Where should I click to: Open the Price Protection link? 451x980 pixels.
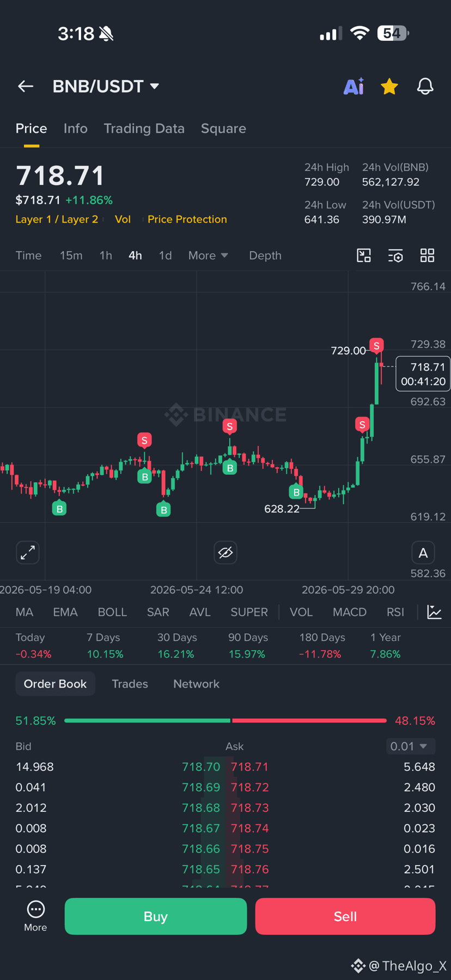(187, 219)
